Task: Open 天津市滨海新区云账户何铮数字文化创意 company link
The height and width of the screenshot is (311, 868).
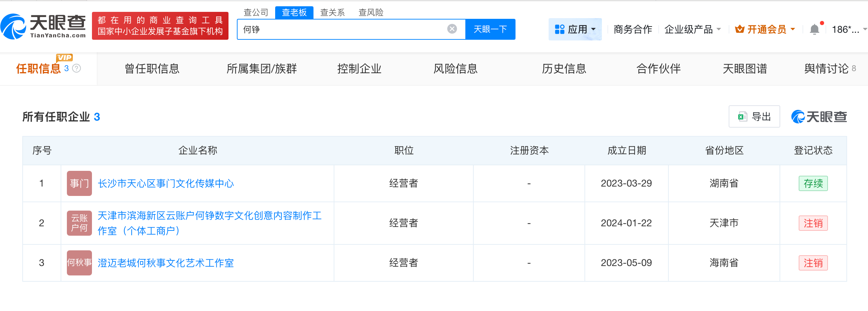Action: (210, 223)
